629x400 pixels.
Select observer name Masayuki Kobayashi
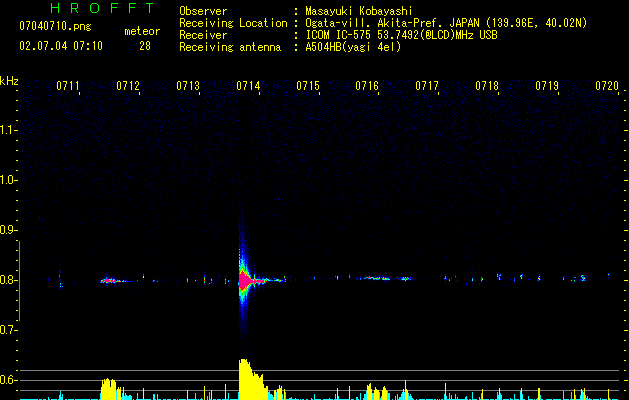(359, 11)
